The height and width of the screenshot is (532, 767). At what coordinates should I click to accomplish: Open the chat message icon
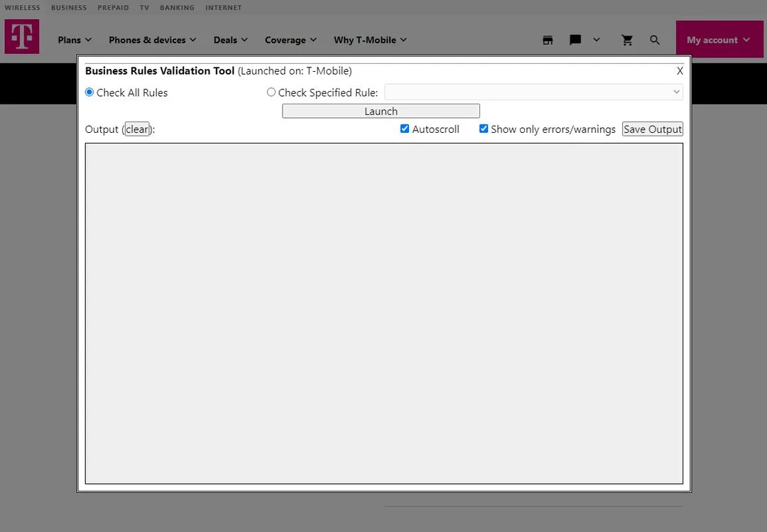click(575, 40)
